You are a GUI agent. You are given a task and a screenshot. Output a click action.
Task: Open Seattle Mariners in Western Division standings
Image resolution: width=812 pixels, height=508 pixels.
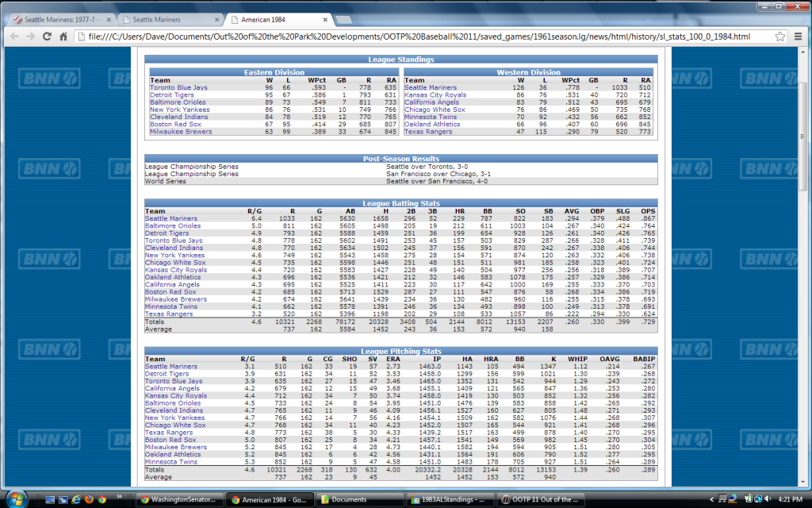[431, 87]
